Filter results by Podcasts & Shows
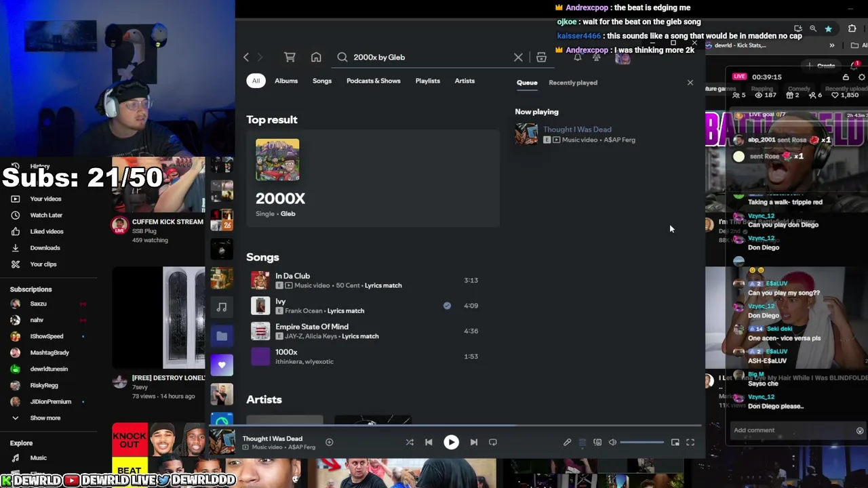Image resolution: width=868 pixels, height=488 pixels. pos(374,81)
